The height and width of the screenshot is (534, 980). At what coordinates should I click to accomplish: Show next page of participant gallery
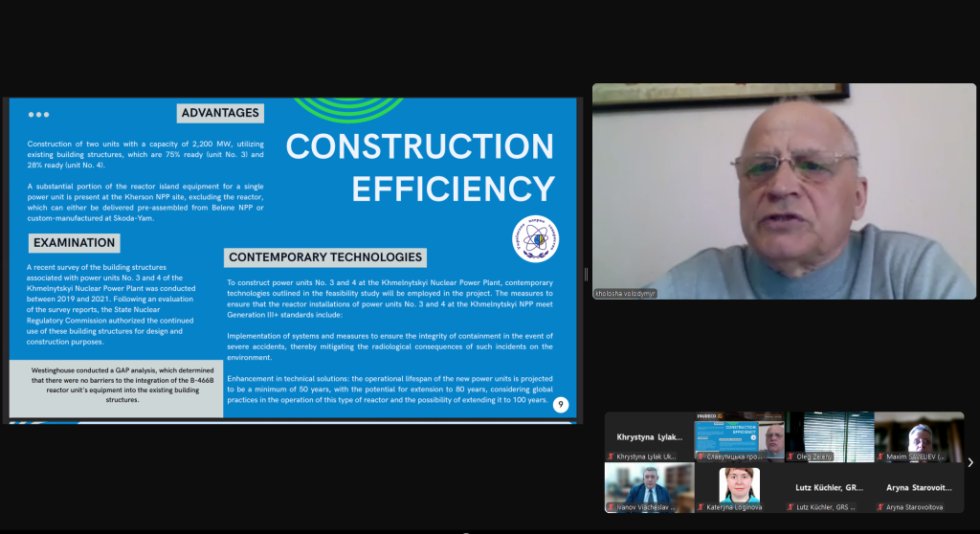[970, 463]
